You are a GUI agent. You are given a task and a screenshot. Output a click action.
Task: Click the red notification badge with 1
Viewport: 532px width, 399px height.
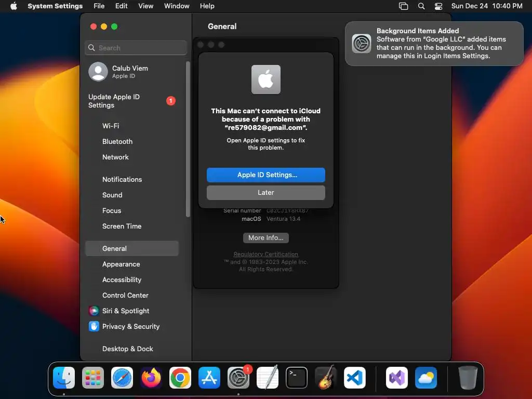pos(170,101)
